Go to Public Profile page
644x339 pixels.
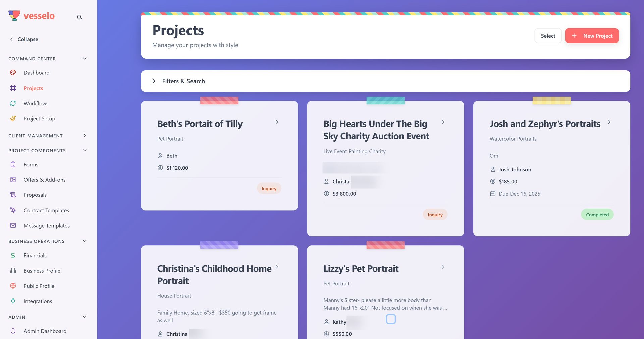39,286
